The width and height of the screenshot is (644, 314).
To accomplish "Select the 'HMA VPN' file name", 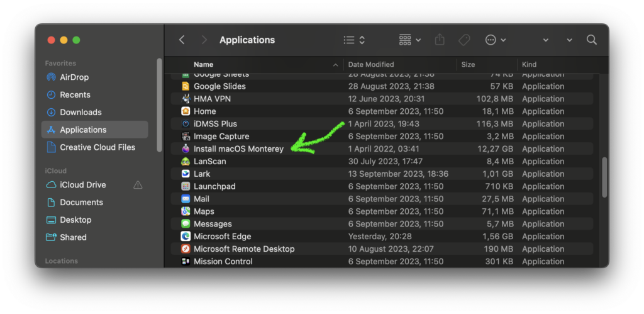I will pos(213,99).
